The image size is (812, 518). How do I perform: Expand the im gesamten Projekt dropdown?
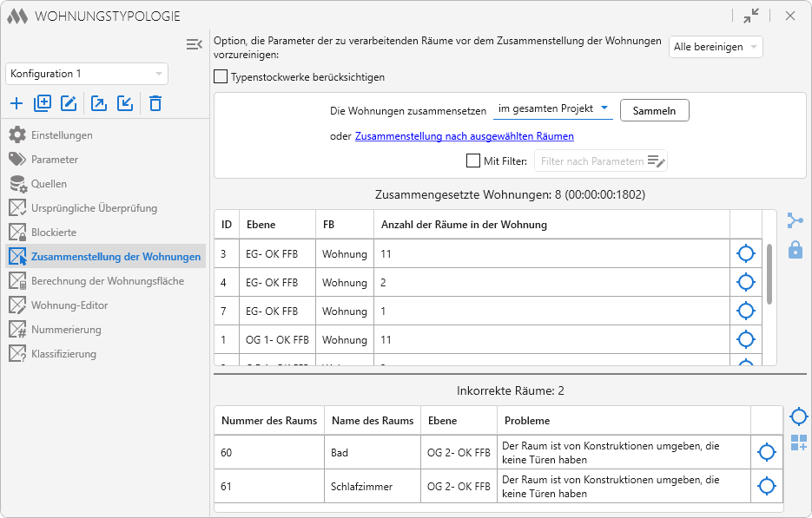coord(552,109)
